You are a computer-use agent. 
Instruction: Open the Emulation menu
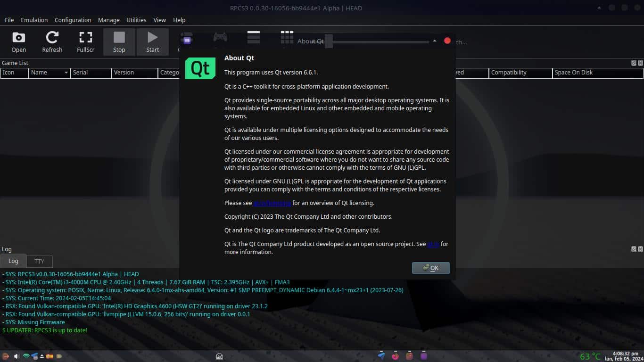(34, 20)
